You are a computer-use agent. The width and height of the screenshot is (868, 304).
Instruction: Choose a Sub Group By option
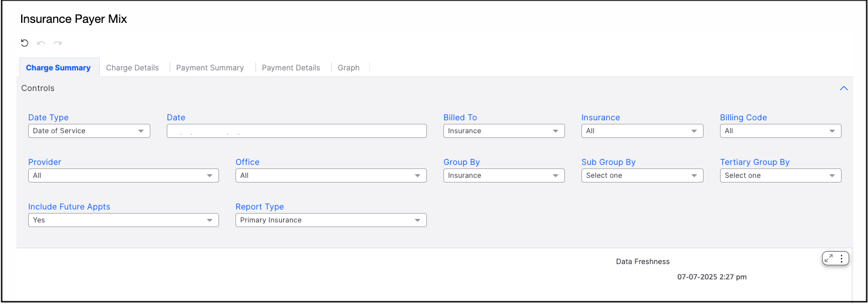(x=642, y=175)
